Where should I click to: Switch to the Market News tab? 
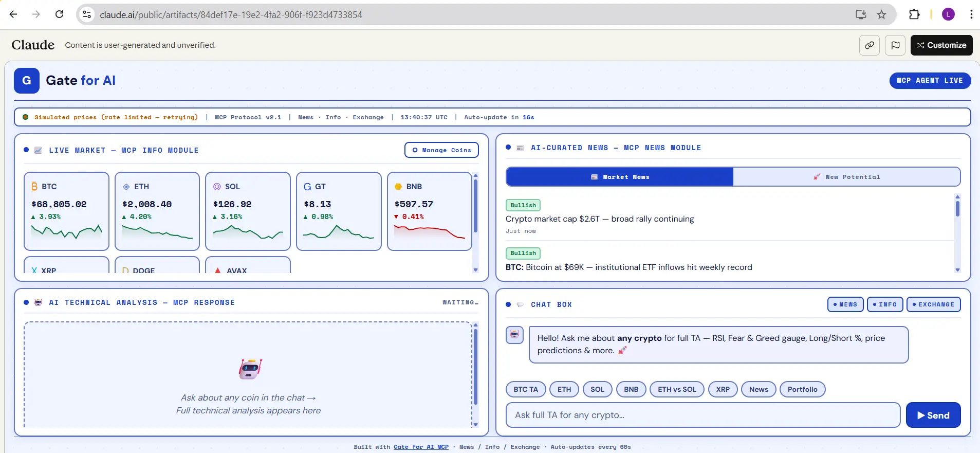click(620, 177)
